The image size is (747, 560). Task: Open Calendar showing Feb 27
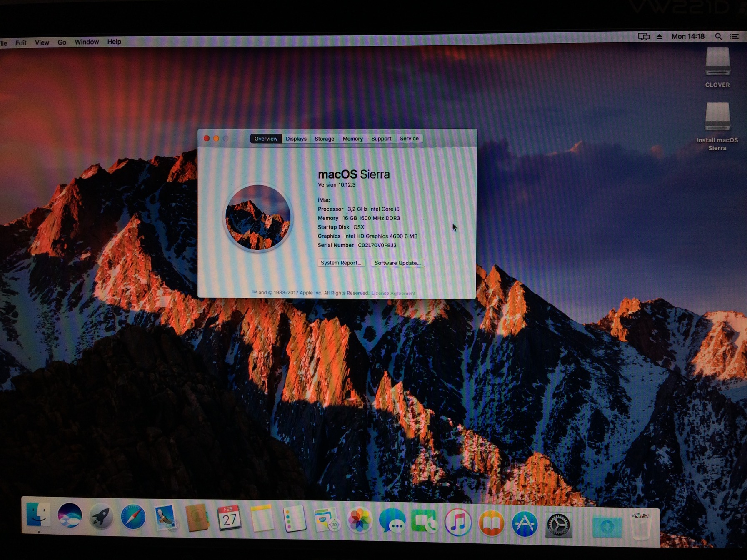[229, 518]
